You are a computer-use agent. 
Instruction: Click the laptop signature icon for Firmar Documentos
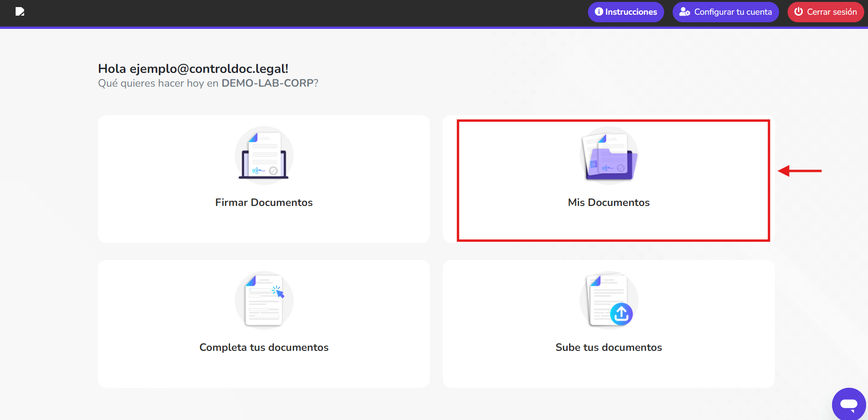point(264,156)
